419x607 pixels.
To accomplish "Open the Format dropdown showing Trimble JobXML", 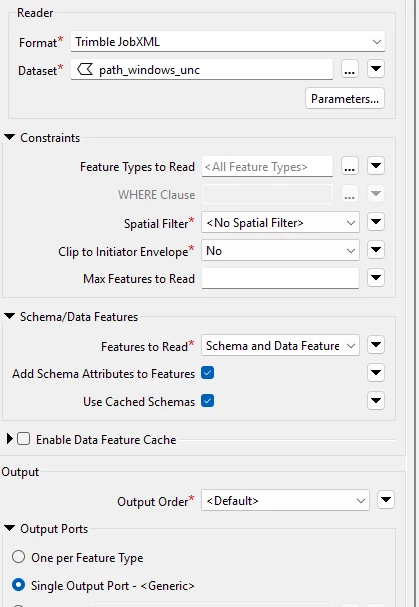I will point(228,41).
